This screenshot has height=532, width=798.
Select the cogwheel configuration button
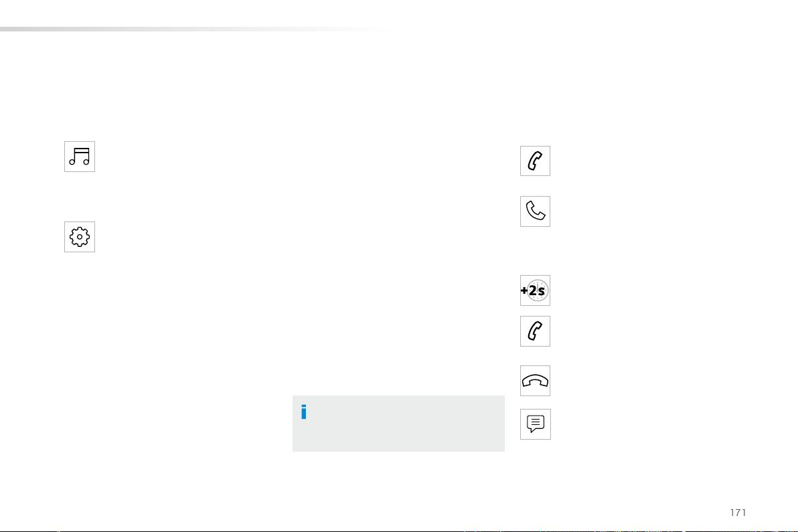pos(80,236)
